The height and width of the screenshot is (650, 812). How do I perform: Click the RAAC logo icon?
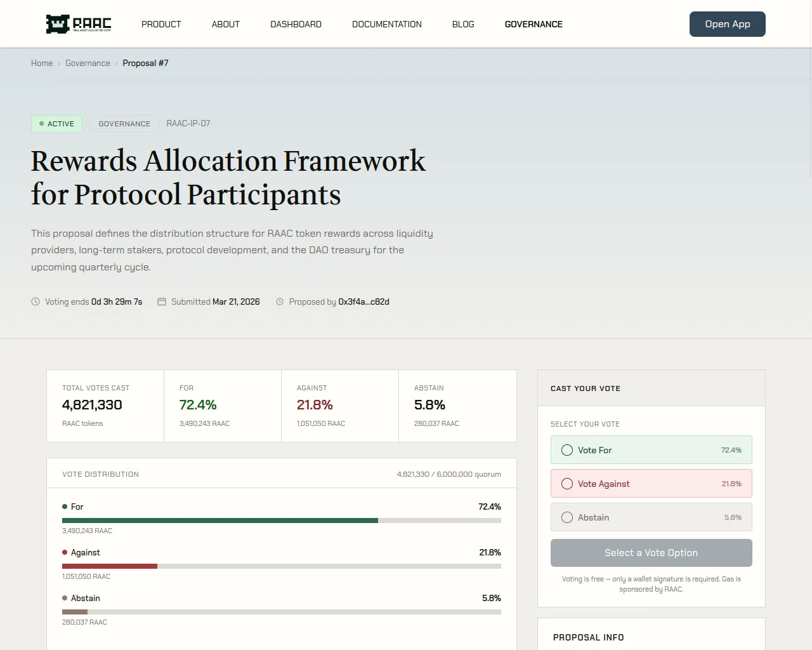[x=57, y=24]
